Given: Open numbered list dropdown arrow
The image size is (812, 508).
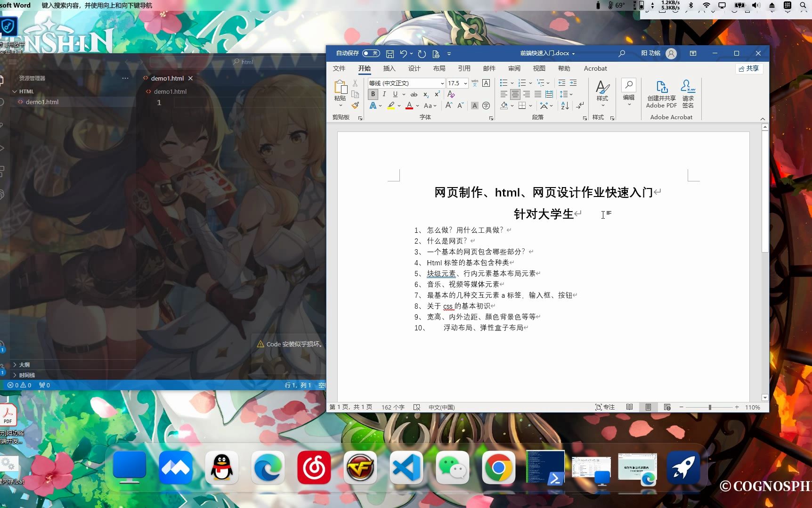Looking at the screenshot, I should (530, 83).
